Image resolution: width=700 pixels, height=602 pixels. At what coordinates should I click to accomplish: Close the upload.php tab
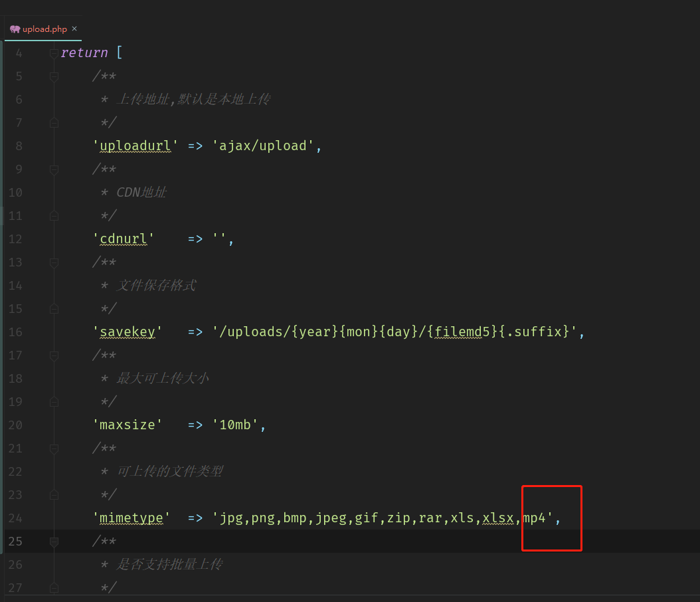pos(74,29)
